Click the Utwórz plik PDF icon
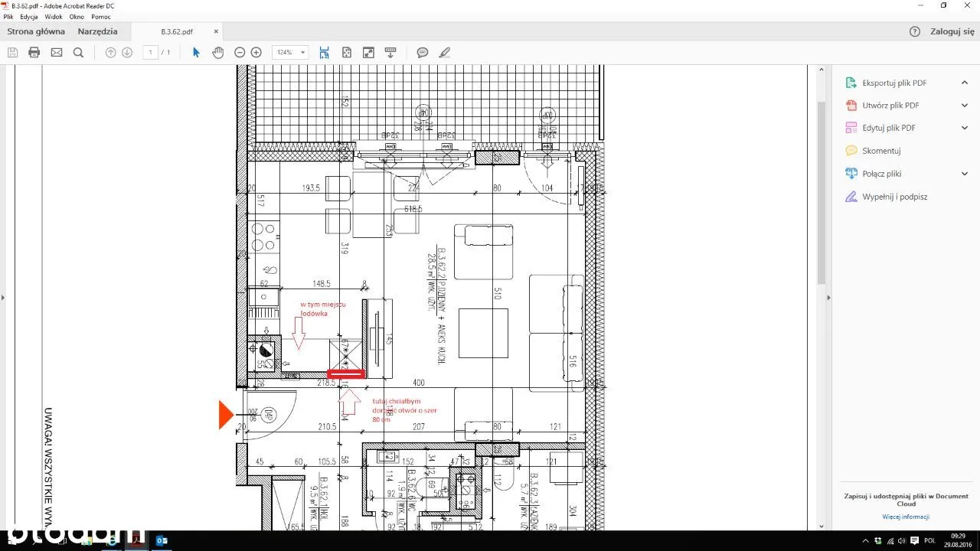 click(x=851, y=106)
